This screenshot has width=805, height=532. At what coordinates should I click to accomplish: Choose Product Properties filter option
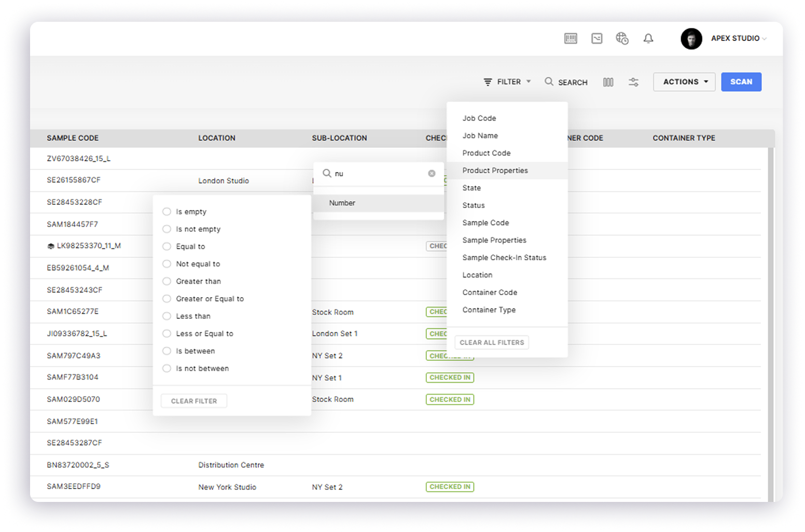pos(507,171)
